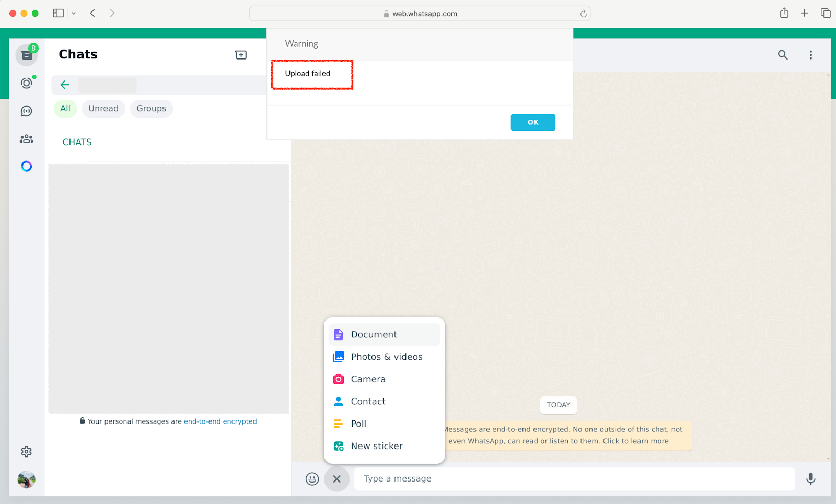This screenshot has width=836, height=504.
Task: Click the CHATS section heading
Action: click(77, 142)
